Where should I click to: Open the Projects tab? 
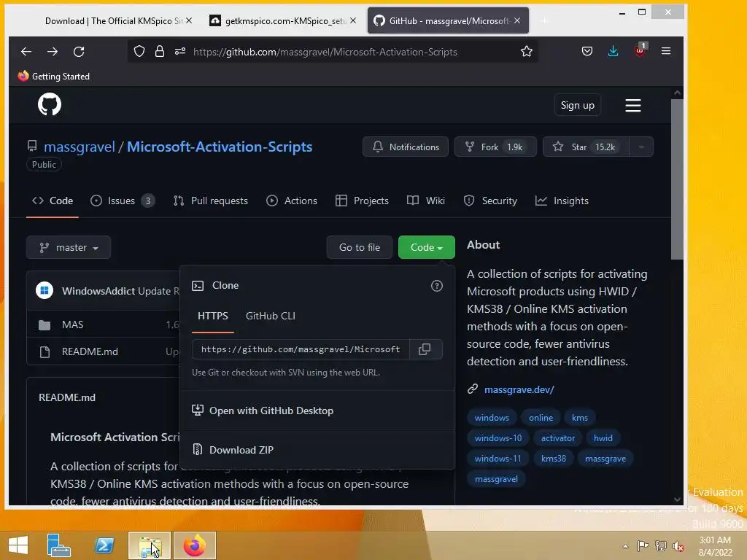click(x=362, y=201)
